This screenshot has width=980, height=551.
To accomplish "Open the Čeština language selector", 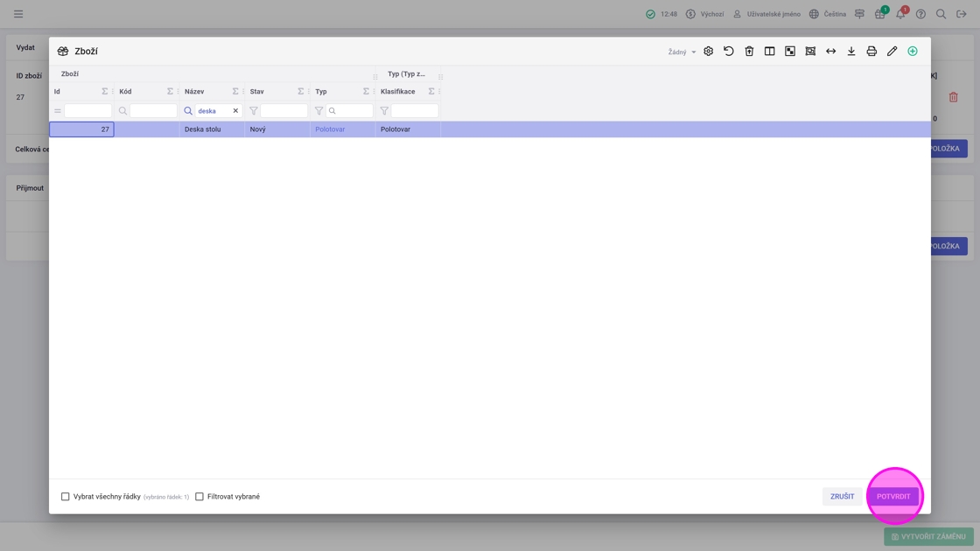I will click(828, 14).
